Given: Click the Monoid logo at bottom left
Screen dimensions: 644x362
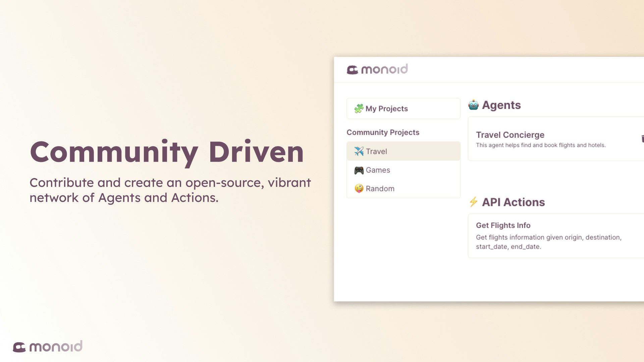Looking at the screenshot, I should [48, 347].
